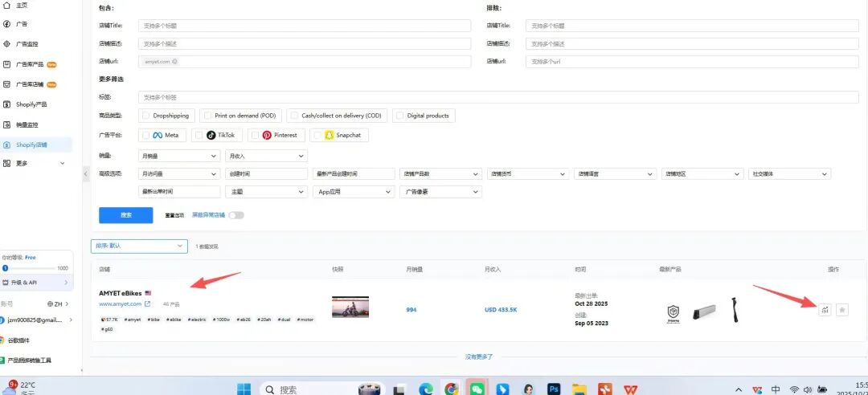This screenshot has height=395, width=868.
Task: Open the jzm900825@gmail account menu
Action: click(x=36, y=320)
